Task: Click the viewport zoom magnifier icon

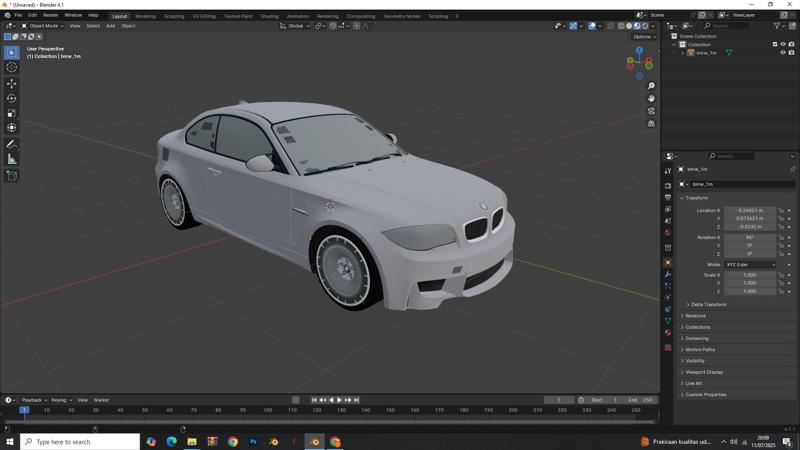Action: click(651, 86)
